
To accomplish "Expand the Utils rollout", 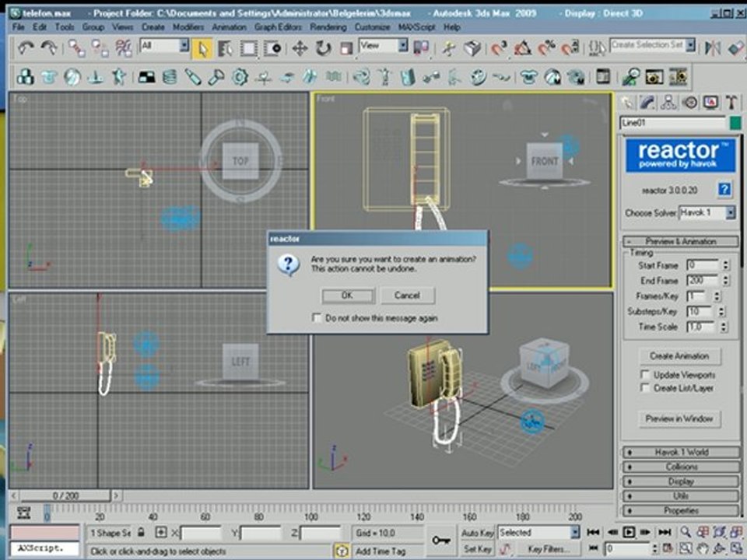I will click(681, 495).
